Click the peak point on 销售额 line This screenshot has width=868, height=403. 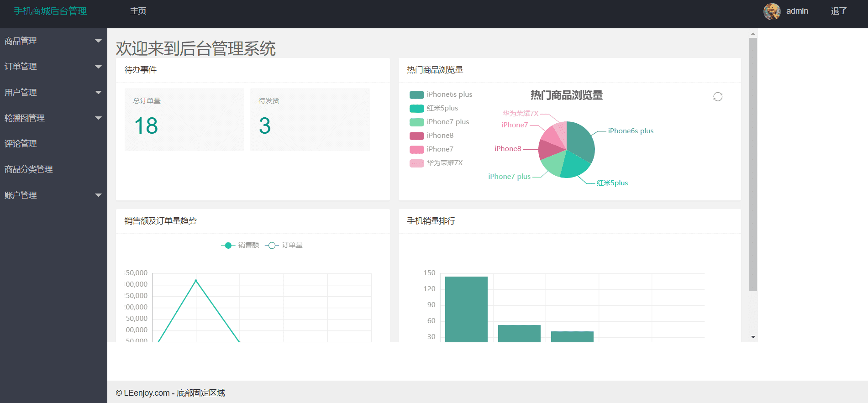196,280
